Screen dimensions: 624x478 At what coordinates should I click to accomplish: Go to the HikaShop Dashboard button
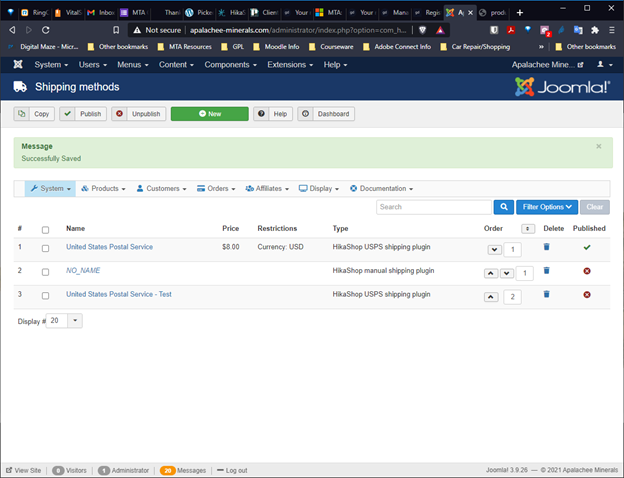pos(326,114)
